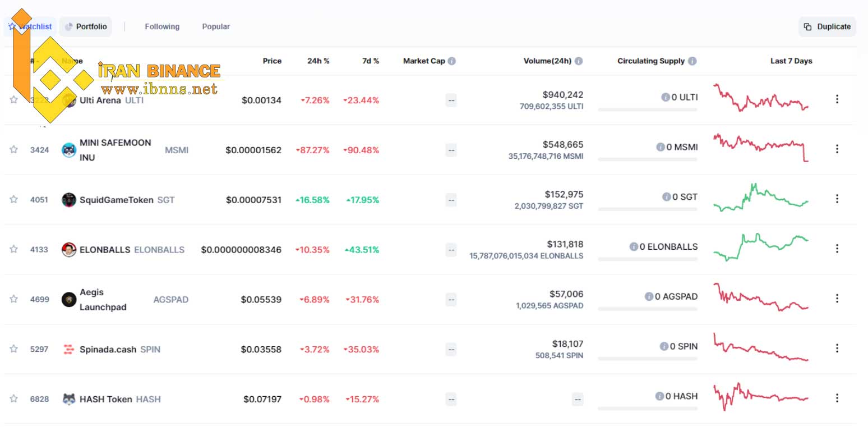The image size is (868, 431).
Task: Click info icon beside 0 SPIN
Action: click(x=664, y=346)
